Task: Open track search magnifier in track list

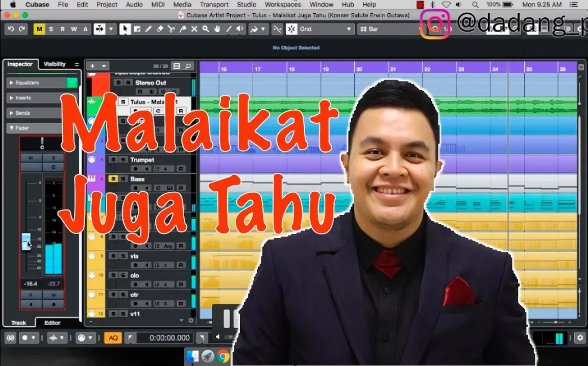Action: pyautogui.click(x=188, y=66)
